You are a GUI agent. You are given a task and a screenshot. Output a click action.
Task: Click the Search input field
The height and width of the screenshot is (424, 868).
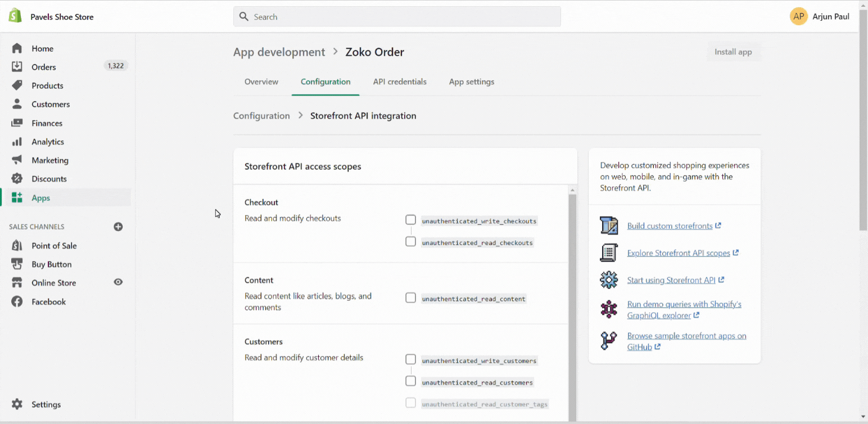pyautogui.click(x=397, y=17)
